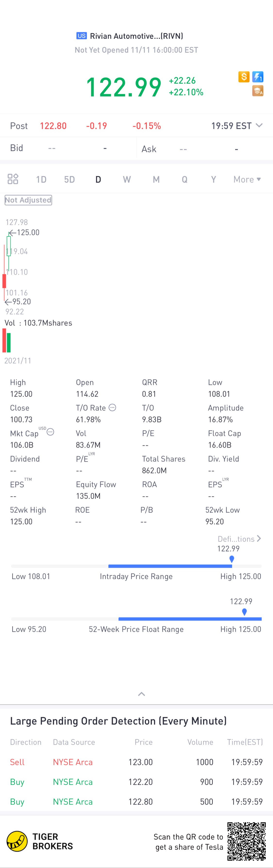Switch to the 5D chart tab
Viewport: 273px width, 868px height.
[x=70, y=179]
